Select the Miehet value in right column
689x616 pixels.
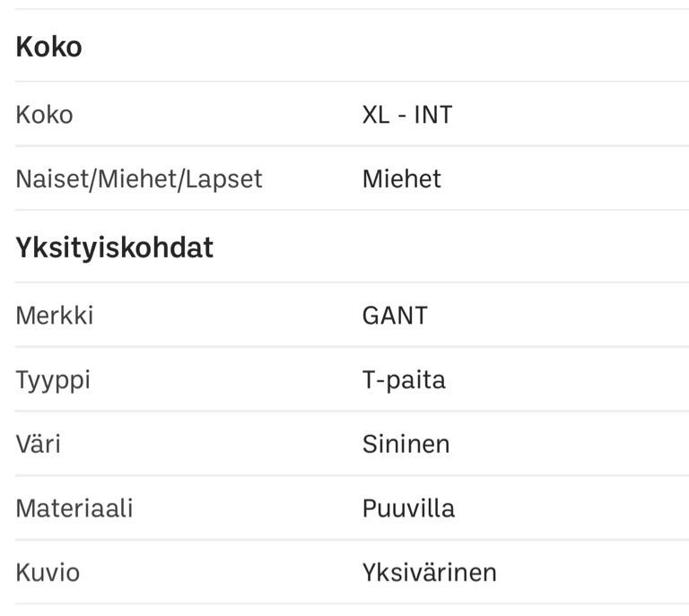click(x=401, y=179)
